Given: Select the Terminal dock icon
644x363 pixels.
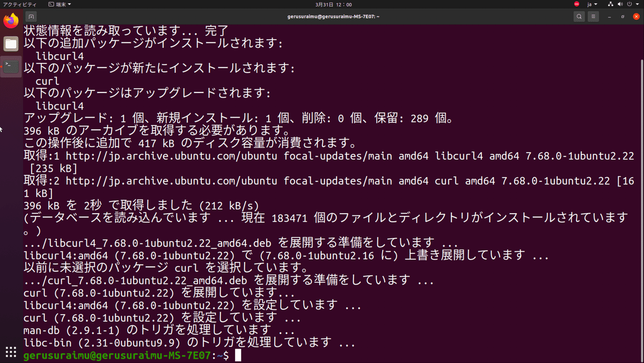Looking at the screenshot, I should pyautogui.click(x=11, y=67).
